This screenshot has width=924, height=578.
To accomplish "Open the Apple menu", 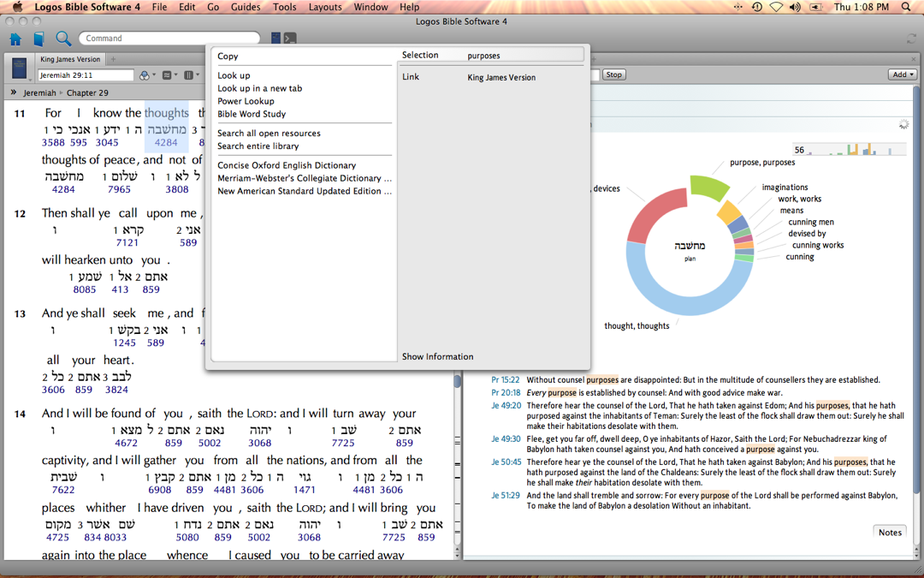I will [x=17, y=7].
